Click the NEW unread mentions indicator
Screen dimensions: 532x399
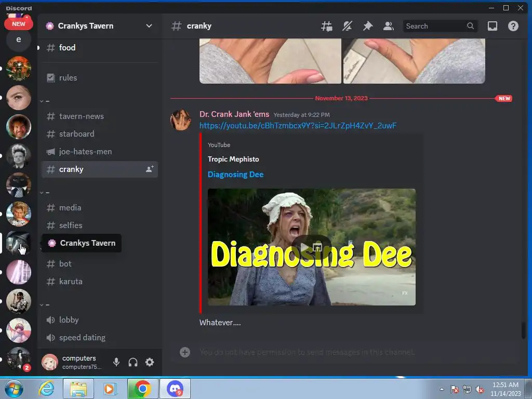tap(19, 24)
